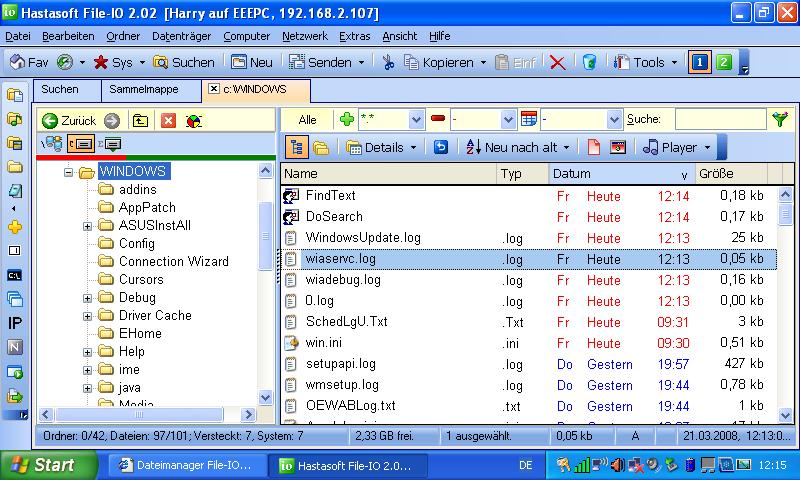
Task: Open the Datenträger menu
Action: [182, 36]
